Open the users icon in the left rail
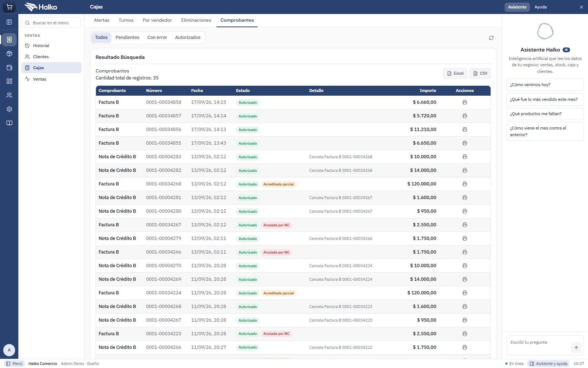This screenshot has height=368, width=588. tap(9, 95)
